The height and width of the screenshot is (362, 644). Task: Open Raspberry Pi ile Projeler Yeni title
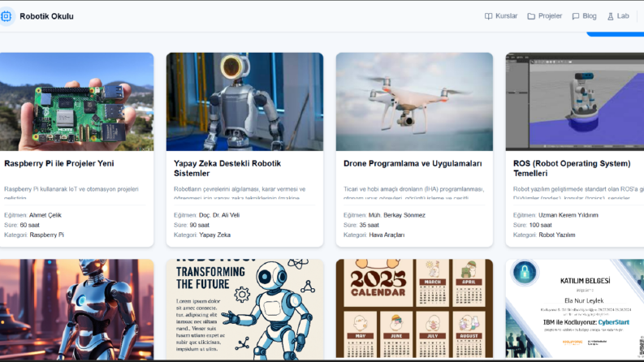pyautogui.click(x=59, y=163)
